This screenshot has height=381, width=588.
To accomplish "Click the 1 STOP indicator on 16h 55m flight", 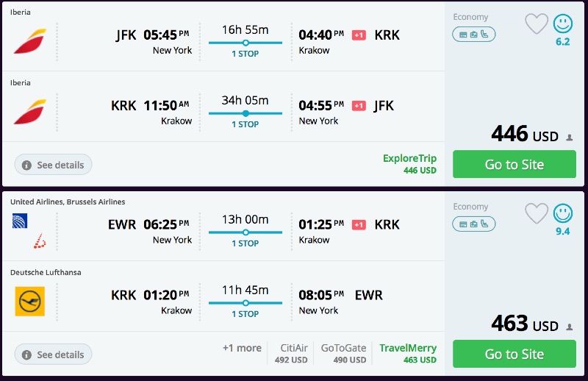I will tap(245, 54).
